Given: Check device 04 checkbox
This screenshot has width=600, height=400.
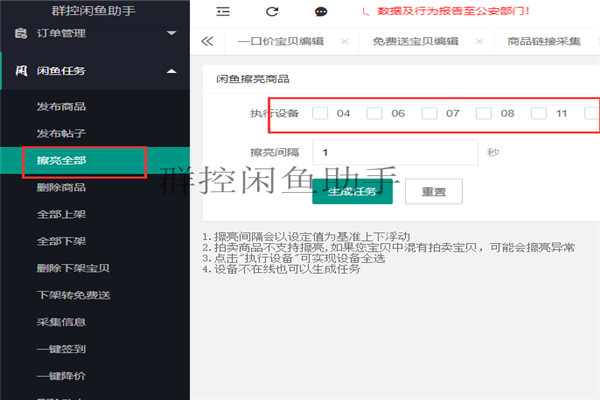Looking at the screenshot, I should coord(320,113).
